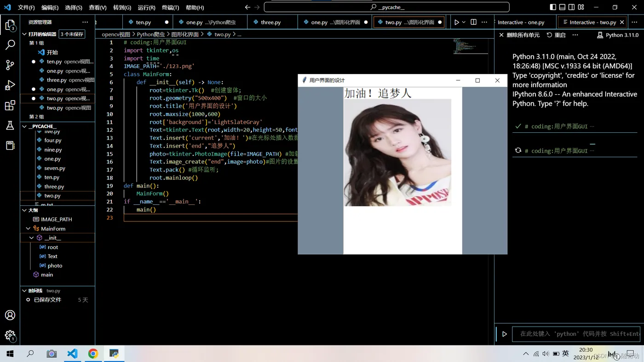Open the Testing flask view
Viewport: 644px width, 362px height.
(x=10, y=125)
